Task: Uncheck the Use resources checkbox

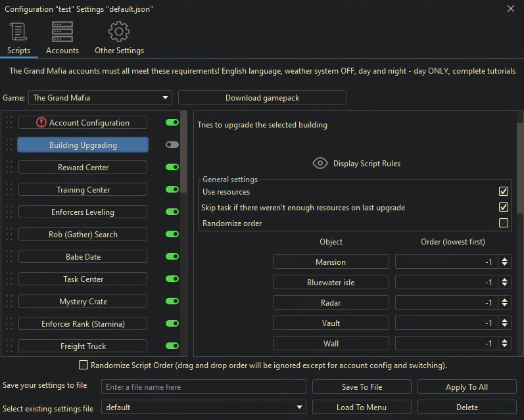Action: pos(503,191)
